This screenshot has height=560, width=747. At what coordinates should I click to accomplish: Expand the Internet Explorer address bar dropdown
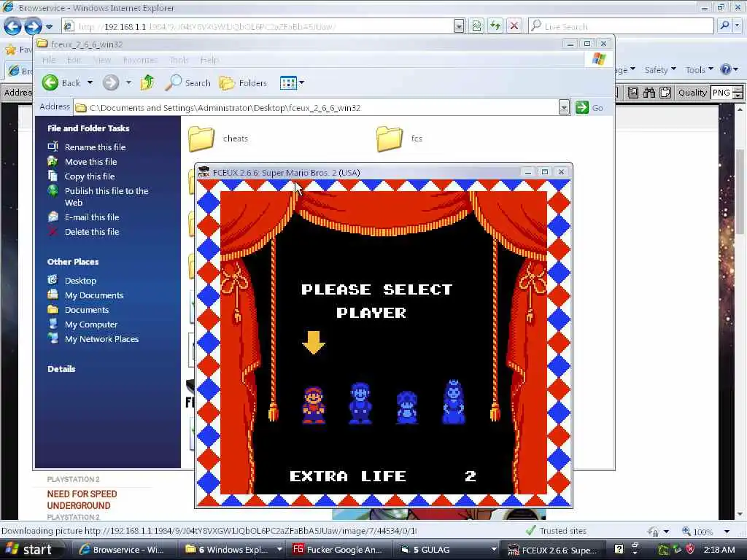[459, 26]
